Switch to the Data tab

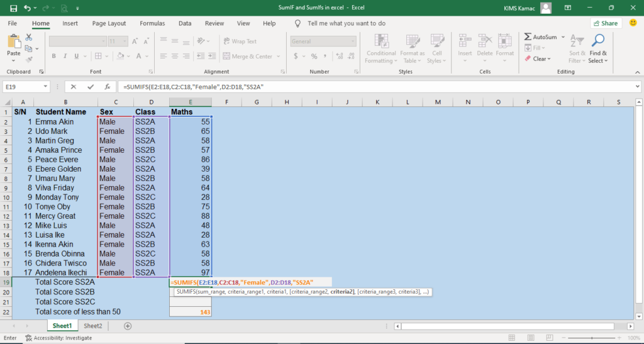(185, 23)
